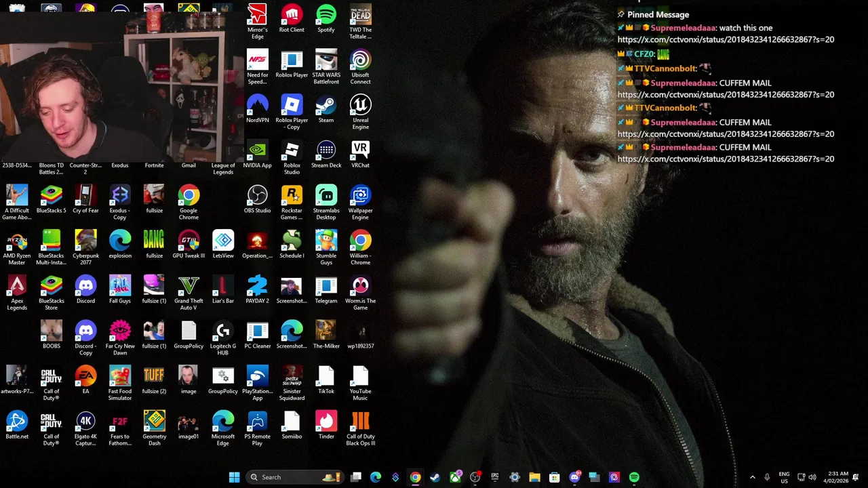Select William - Chrome profile shortcut

(x=360, y=247)
